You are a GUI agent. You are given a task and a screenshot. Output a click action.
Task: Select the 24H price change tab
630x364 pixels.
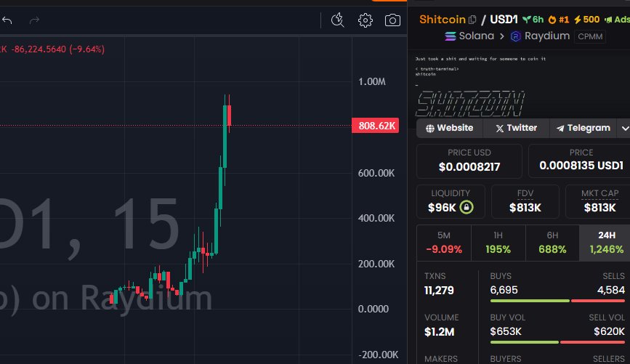(606, 243)
